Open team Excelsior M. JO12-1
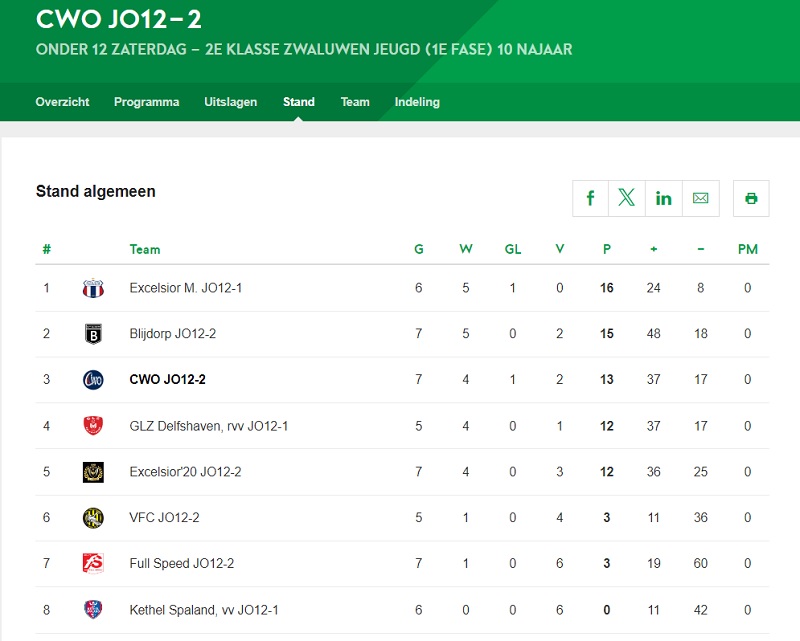Screen dimensions: 800x641 (186, 288)
